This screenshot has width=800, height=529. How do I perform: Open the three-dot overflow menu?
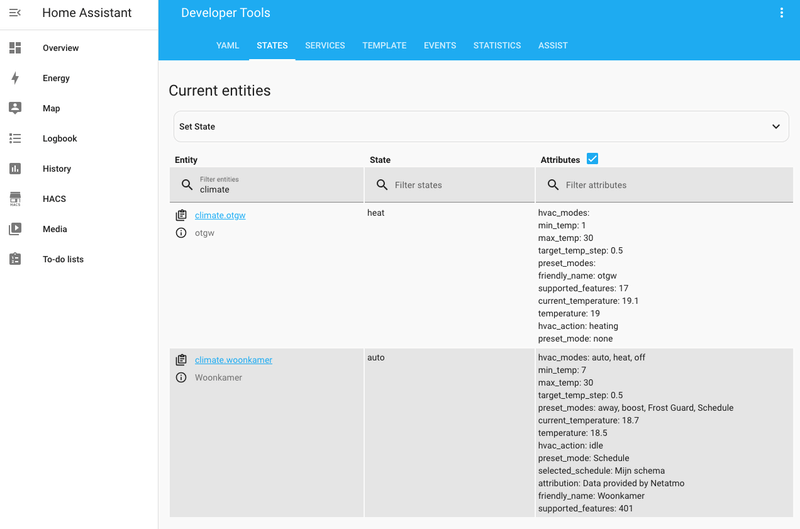point(781,13)
